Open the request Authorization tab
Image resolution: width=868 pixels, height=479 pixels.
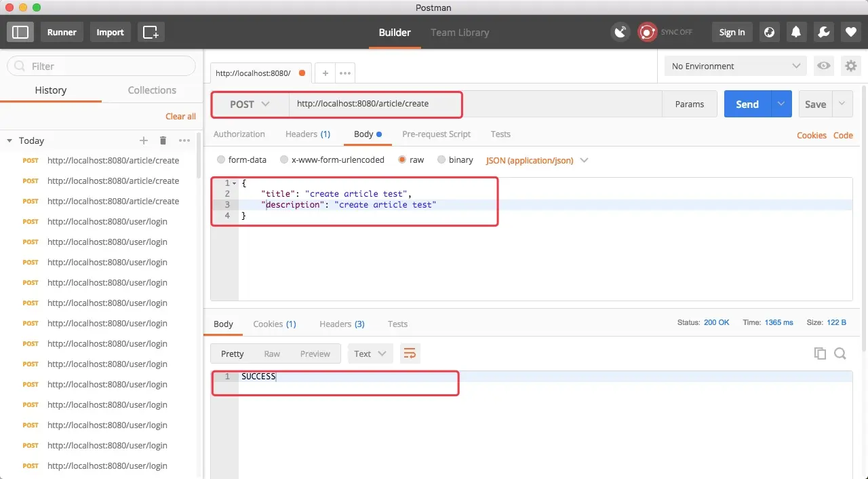239,134
